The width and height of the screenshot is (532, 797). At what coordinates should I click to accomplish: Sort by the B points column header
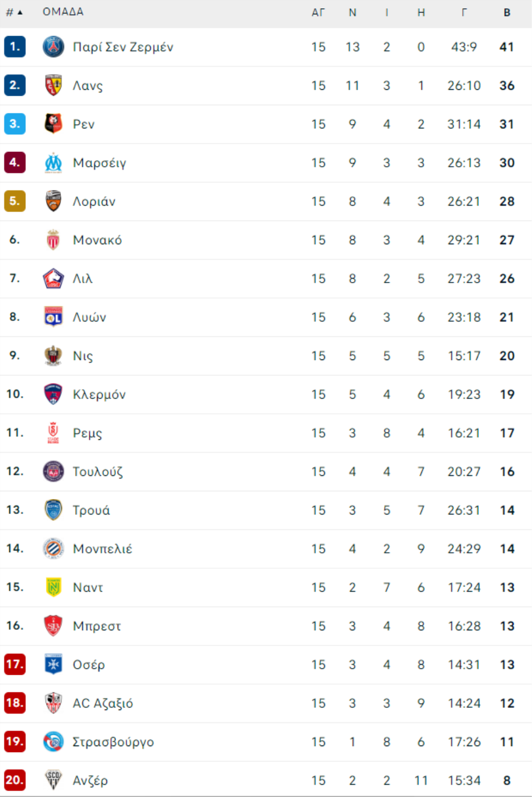coord(507,12)
